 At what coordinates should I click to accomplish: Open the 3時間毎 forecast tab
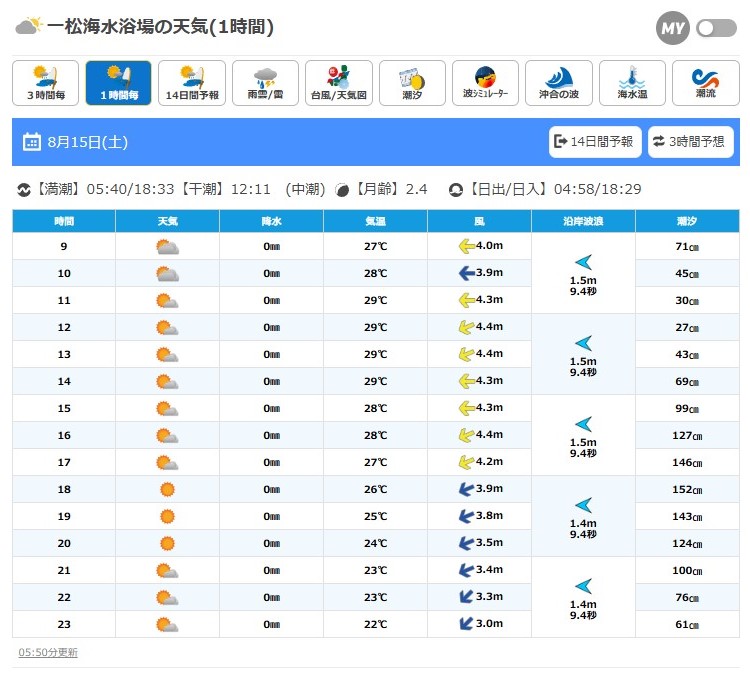point(45,83)
